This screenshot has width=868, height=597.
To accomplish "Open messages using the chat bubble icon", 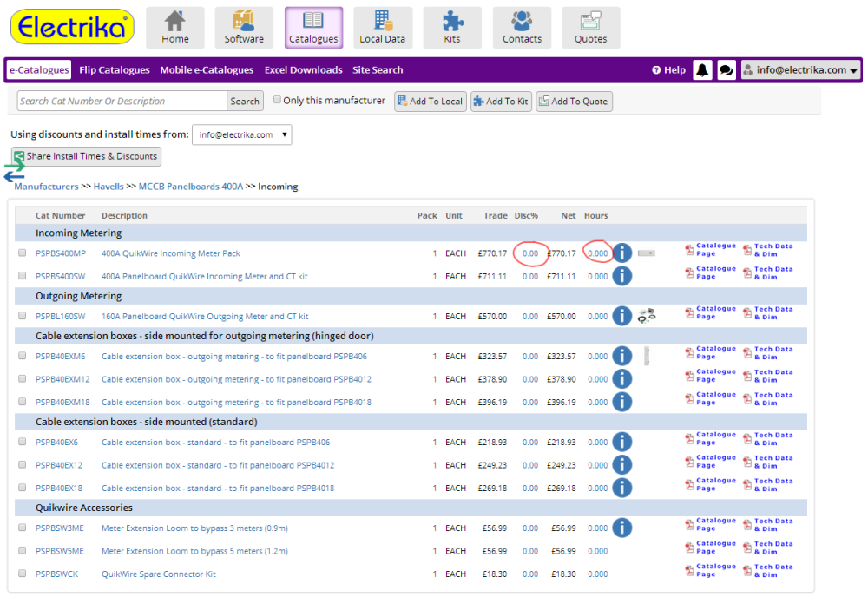I will (x=726, y=70).
